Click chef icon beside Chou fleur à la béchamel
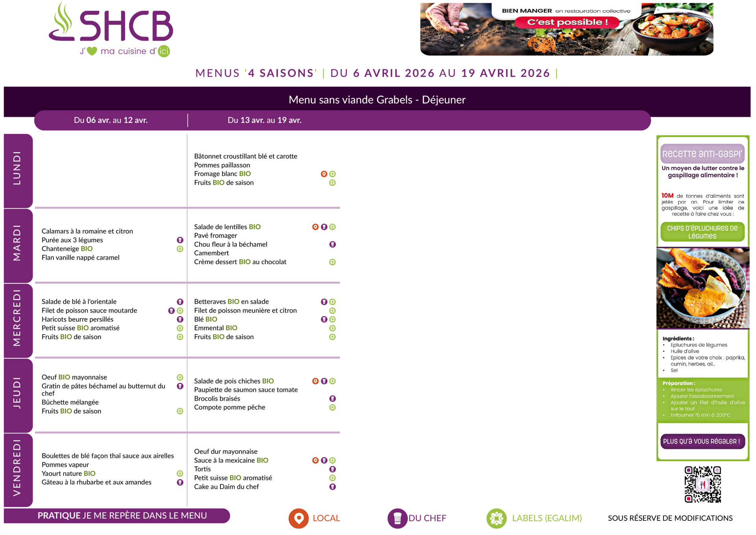Image resolution: width=756 pixels, height=535 pixels. [x=332, y=244]
